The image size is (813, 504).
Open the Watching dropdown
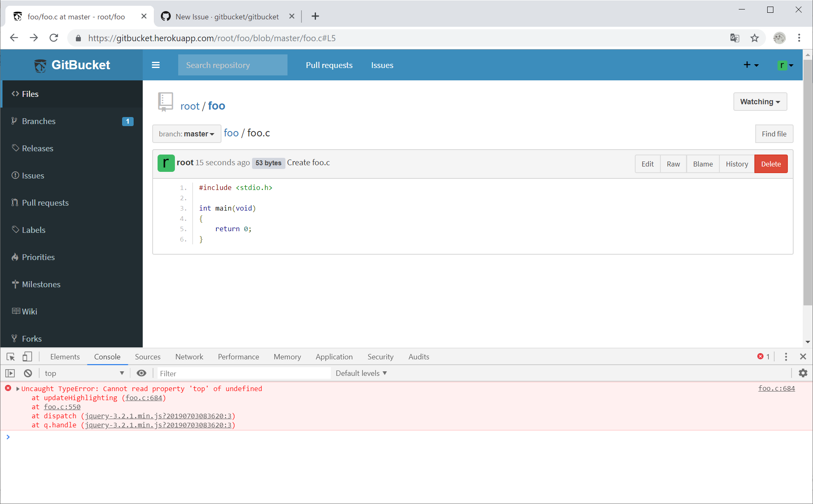tap(760, 102)
